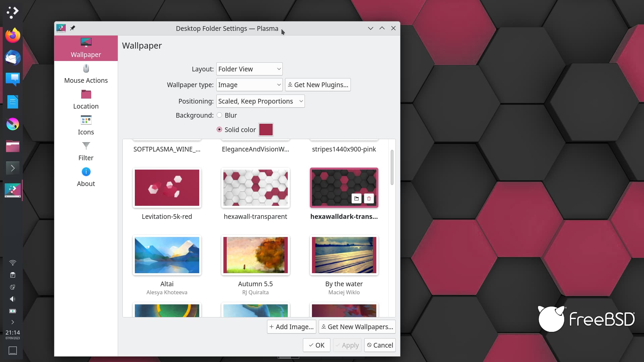The height and width of the screenshot is (362, 644).
Task: Expand hidden system tray icons
Action: pos(13,322)
